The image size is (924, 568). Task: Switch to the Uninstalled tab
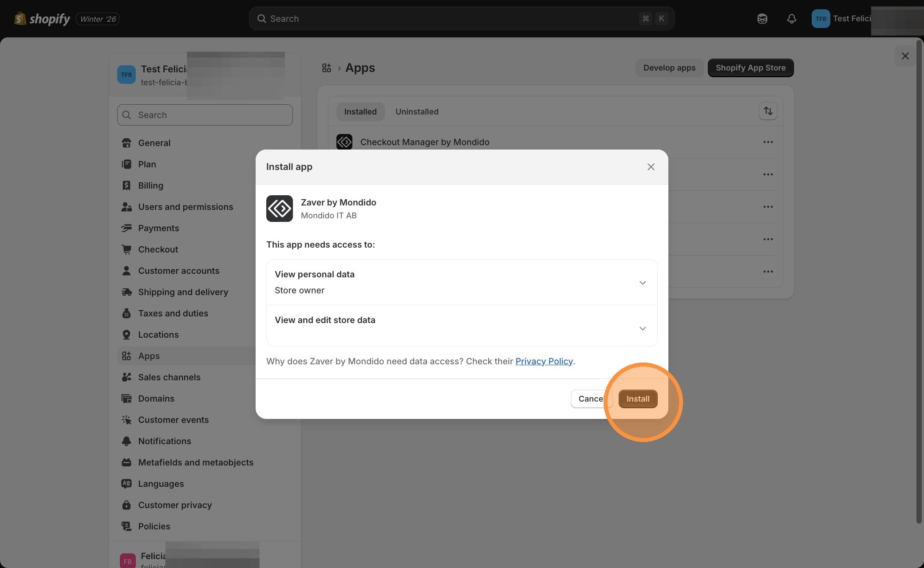[x=417, y=112]
